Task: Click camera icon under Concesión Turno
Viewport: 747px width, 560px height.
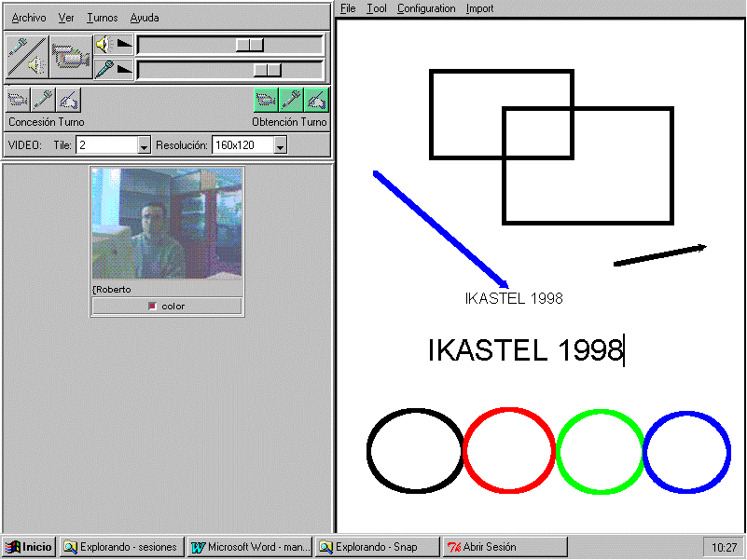Action: pos(18,101)
